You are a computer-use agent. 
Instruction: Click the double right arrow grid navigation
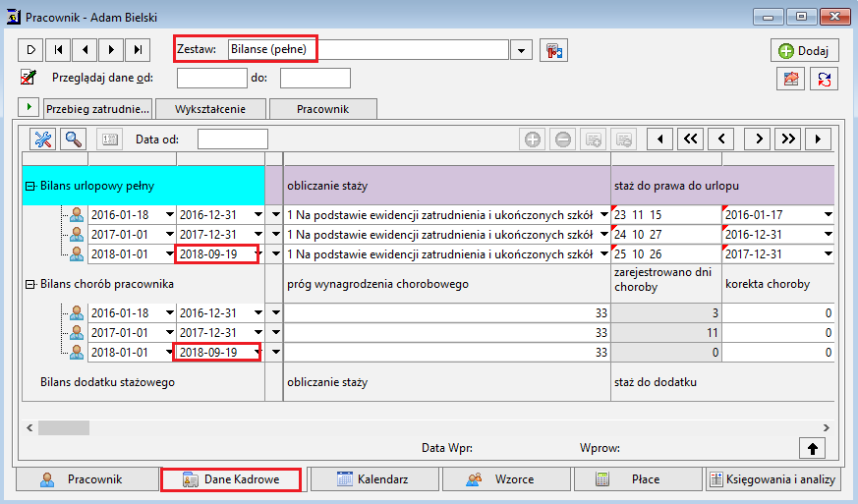[x=788, y=139]
